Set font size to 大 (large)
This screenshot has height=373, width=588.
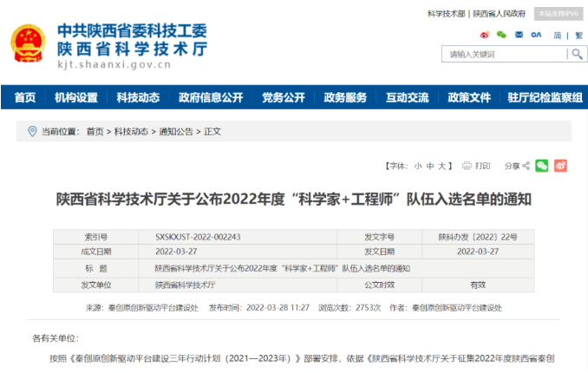pos(441,166)
